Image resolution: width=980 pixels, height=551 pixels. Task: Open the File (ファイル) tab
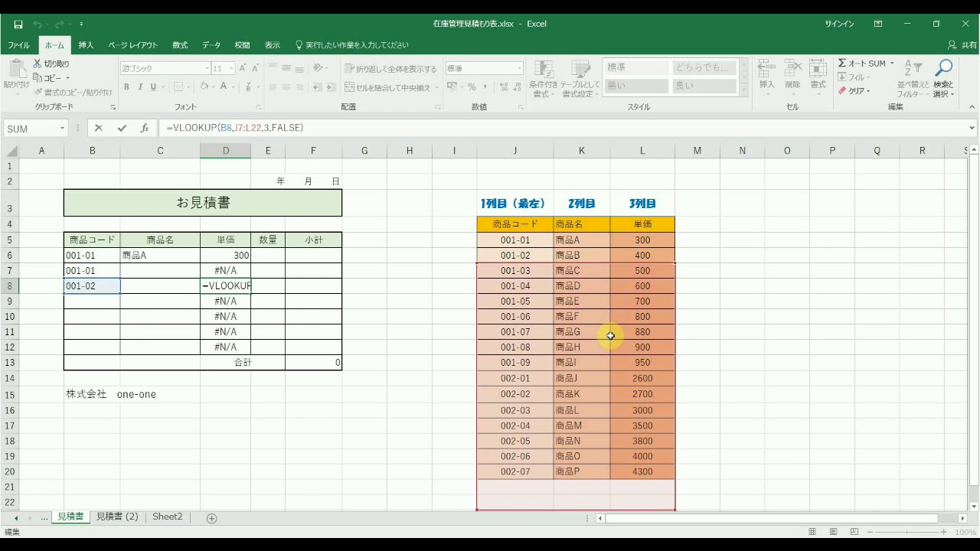tap(18, 45)
